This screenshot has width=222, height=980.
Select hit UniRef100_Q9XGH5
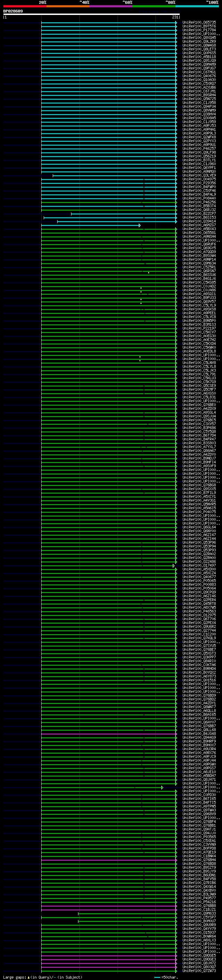click(x=199, y=38)
